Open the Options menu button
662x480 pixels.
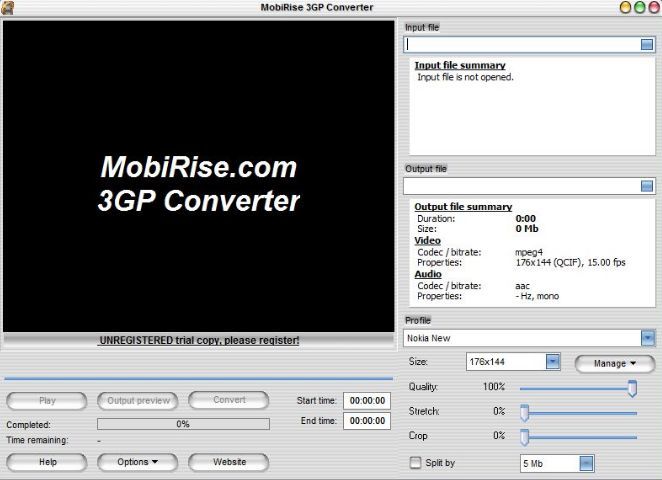coord(137,462)
